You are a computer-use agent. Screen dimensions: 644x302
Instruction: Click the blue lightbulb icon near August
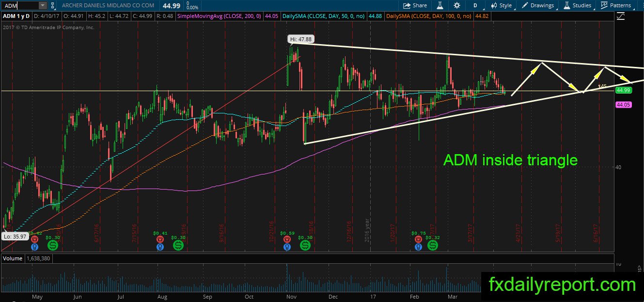160,247
